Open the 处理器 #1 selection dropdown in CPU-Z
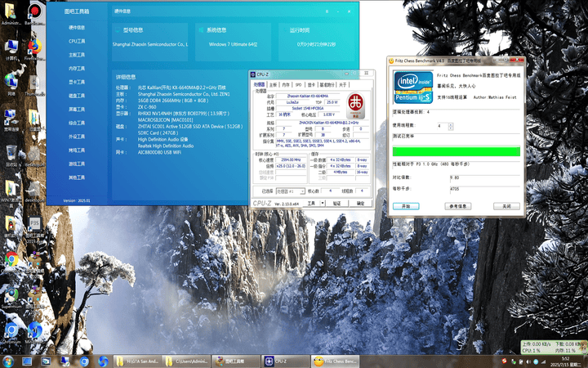The height and width of the screenshot is (368, 588). coord(291,191)
